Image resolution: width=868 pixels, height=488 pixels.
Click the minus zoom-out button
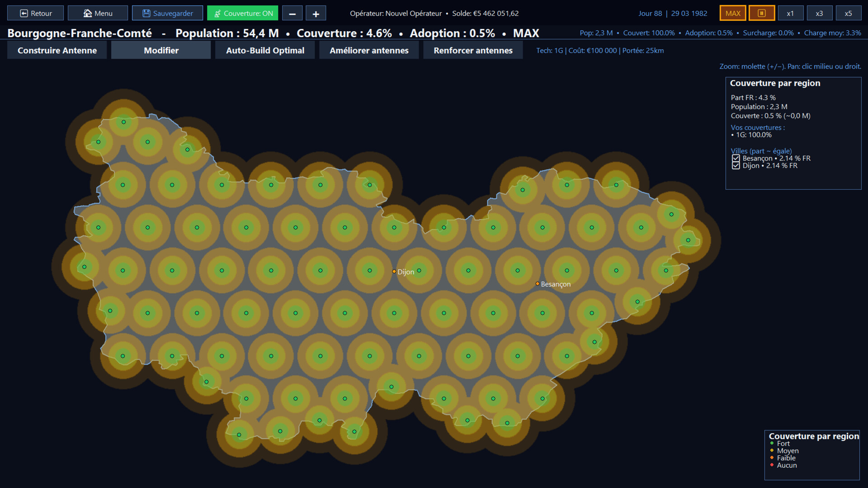point(292,14)
